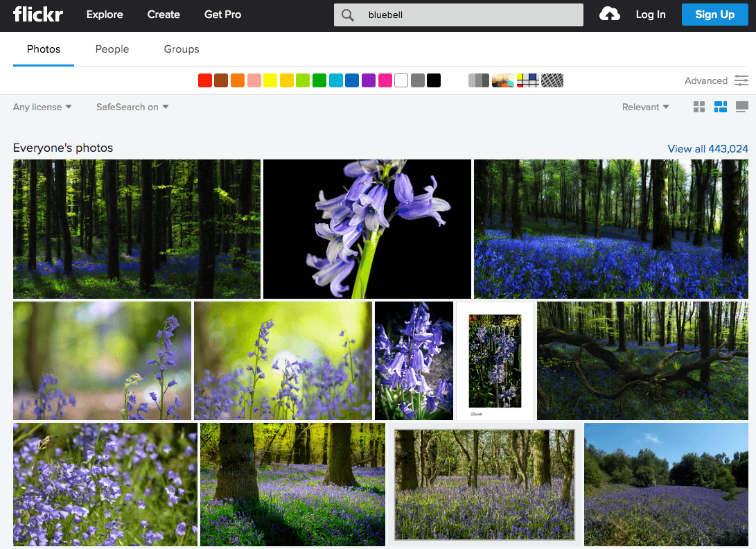Switch to the Groups tab
This screenshot has width=756, height=549.
pos(182,49)
